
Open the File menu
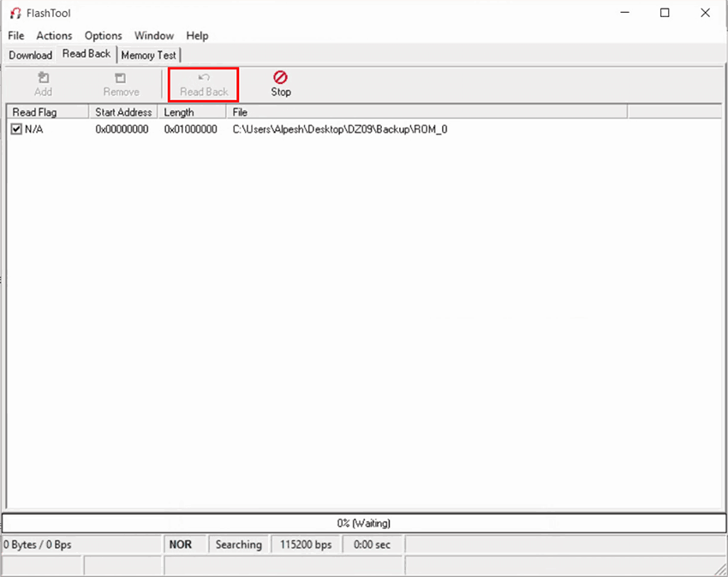pyautogui.click(x=15, y=36)
